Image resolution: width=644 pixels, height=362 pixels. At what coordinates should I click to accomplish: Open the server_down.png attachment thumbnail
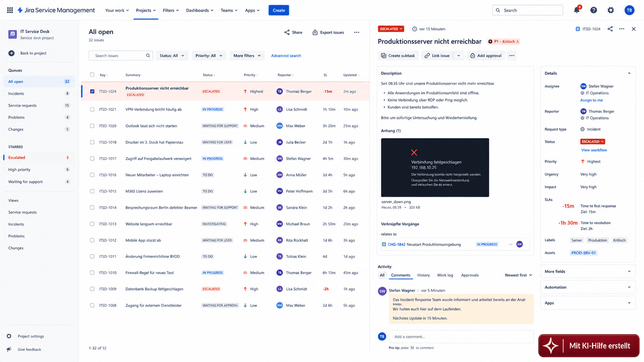click(435, 167)
